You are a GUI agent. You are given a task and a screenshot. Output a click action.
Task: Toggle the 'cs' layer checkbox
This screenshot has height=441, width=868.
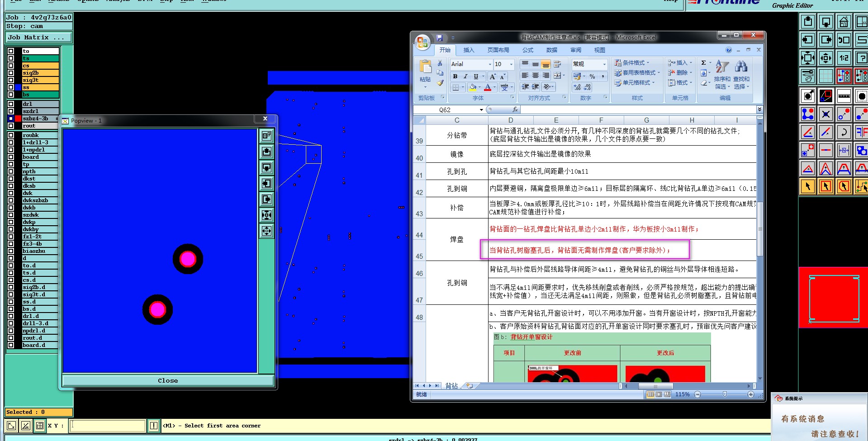click(x=11, y=66)
